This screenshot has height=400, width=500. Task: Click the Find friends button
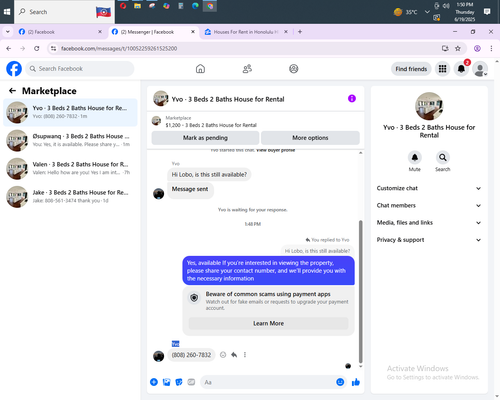point(411,69)
